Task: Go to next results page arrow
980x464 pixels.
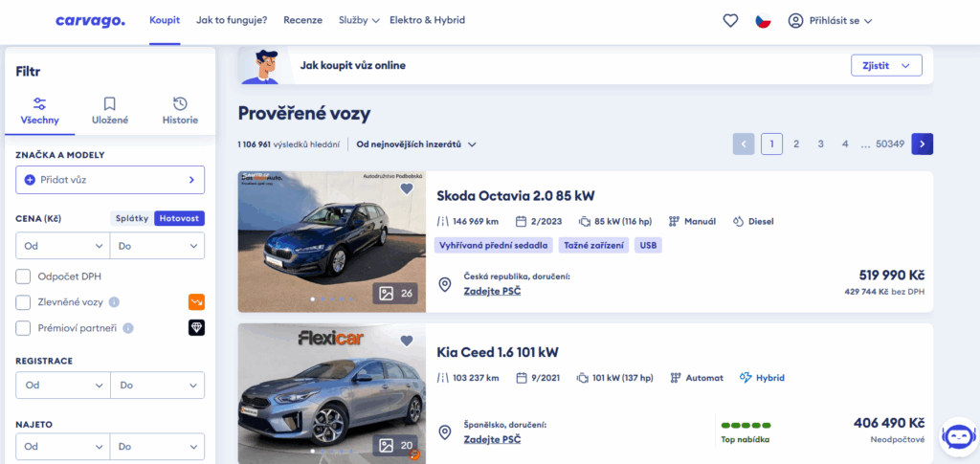Action: (x=922, y=144)
